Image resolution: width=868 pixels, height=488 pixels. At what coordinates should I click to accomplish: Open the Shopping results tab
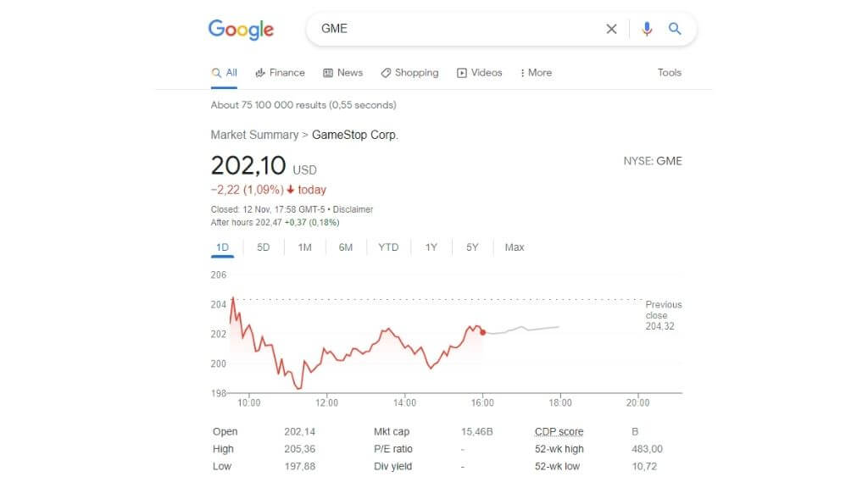click(409, 73)
